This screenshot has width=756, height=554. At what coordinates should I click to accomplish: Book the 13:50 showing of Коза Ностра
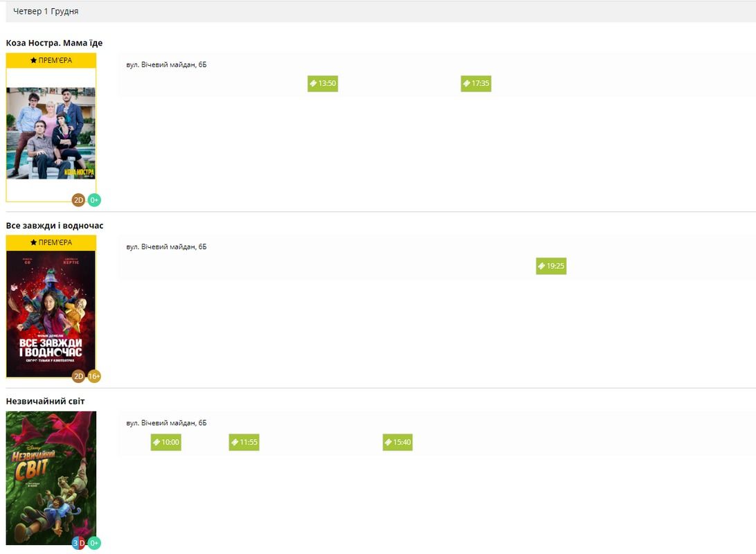point(323,84)
